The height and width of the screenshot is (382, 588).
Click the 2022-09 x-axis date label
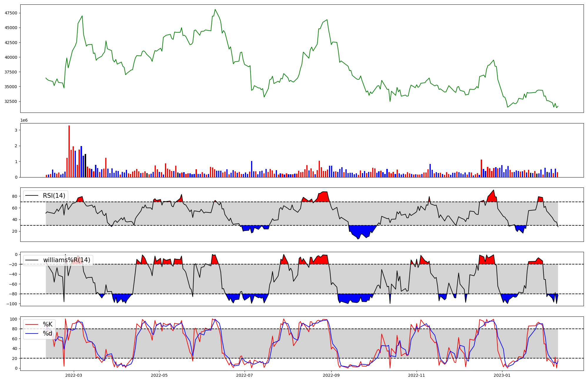(x=331, y=375)
